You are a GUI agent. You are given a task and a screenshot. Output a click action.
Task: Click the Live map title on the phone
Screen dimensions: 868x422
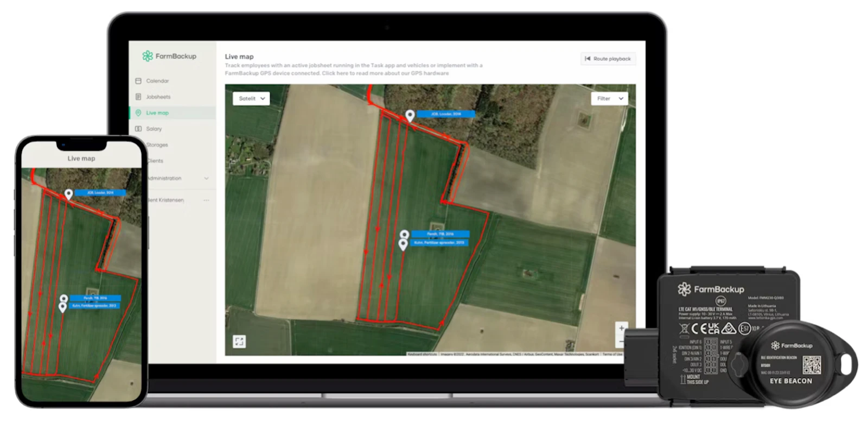point(81,159)
